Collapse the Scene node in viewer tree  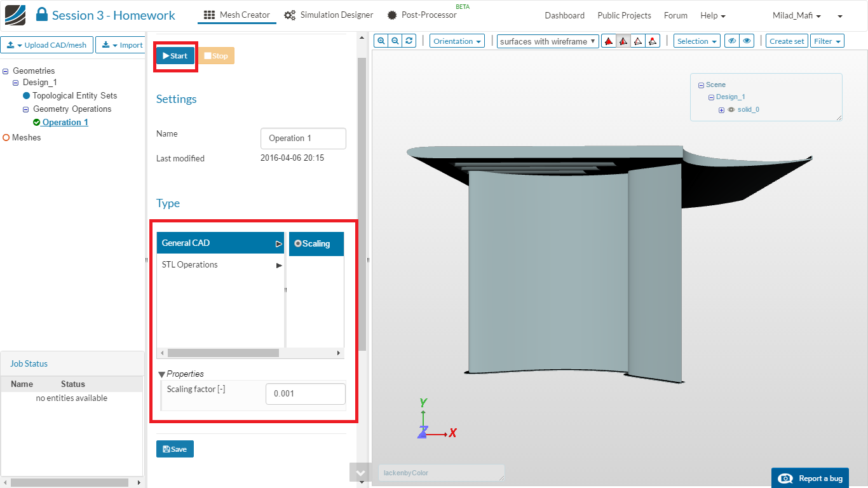point(701,85)
